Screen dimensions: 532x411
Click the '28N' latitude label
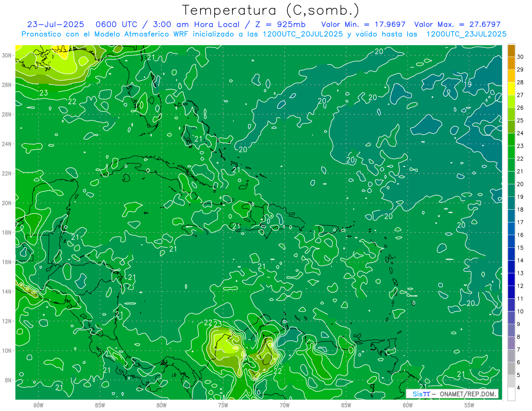tap(7, 85)
